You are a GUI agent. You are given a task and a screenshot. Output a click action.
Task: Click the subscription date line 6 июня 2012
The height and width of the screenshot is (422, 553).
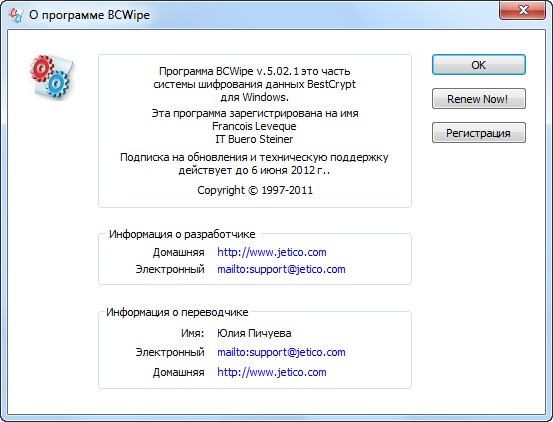pos(254,170)
